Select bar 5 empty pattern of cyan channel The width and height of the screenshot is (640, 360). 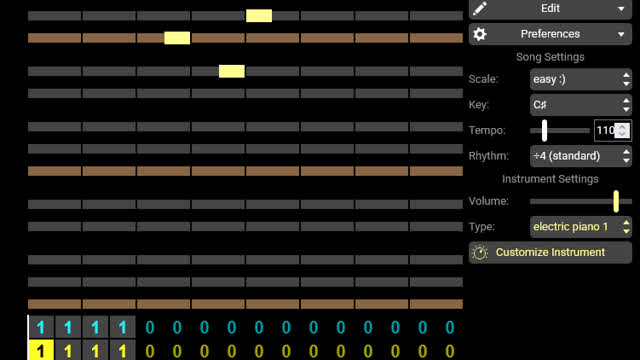coord(150,327)
